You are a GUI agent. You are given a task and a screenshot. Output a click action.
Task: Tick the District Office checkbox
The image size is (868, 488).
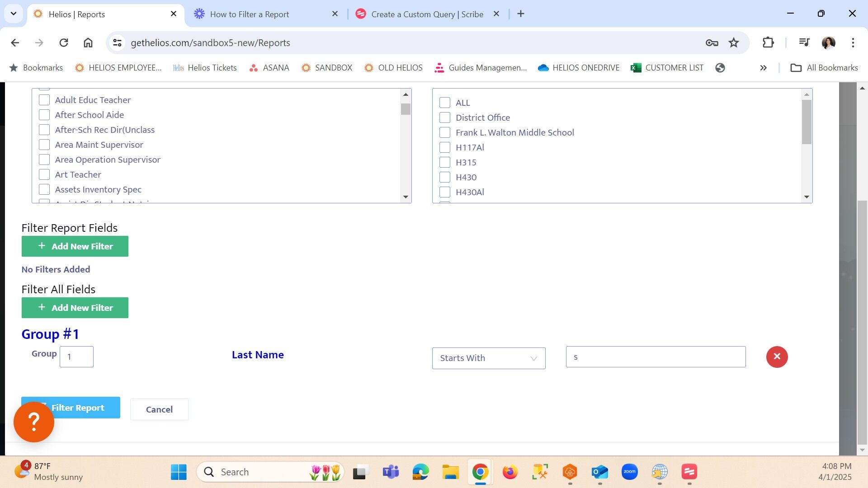pos(445,117)
